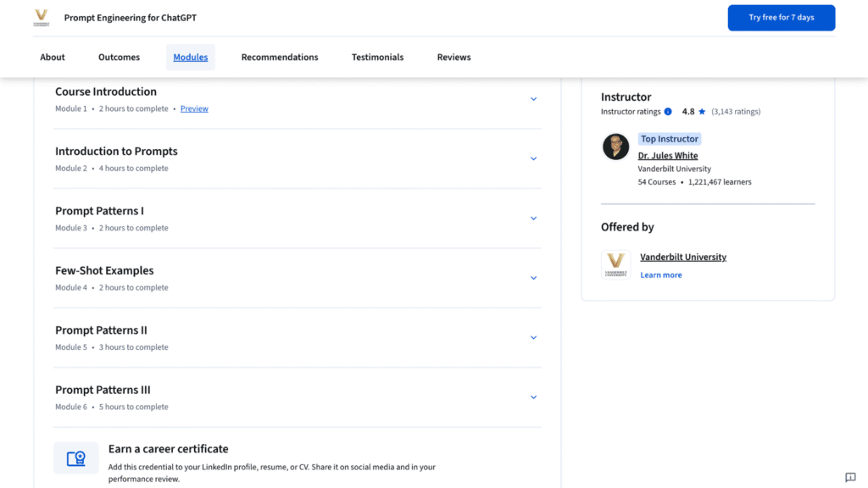Open the Vanderbilt University link
Image resolution: width=868 pixels, height=488 pixels.
(x=683, y=258)
